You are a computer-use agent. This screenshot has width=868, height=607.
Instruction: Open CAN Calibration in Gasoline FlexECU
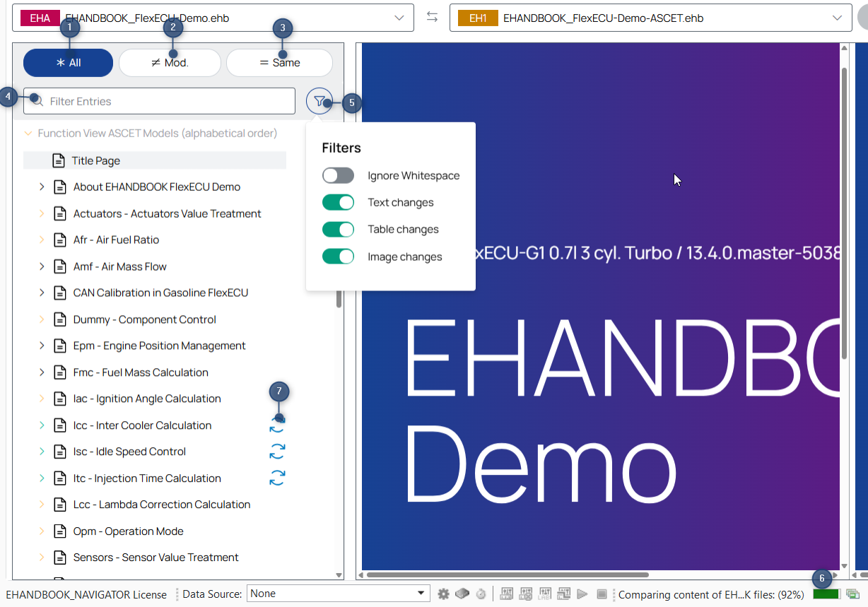160,293
